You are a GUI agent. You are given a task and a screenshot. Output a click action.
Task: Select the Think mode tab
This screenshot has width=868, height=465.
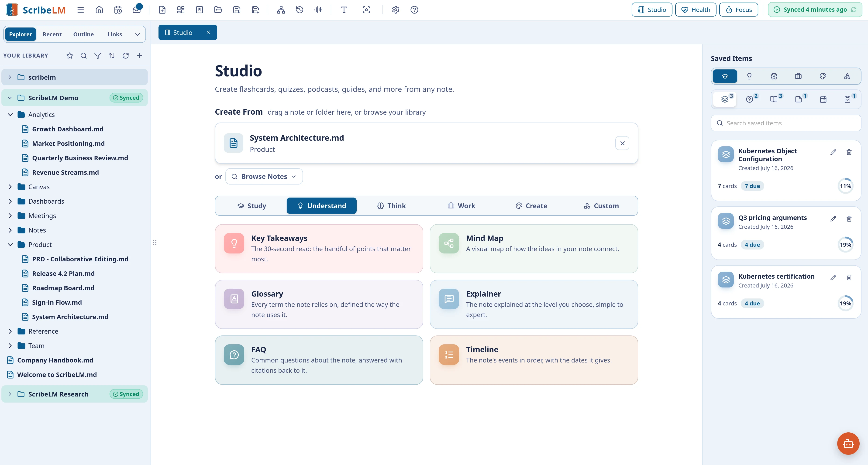click(x=391, y=206)
